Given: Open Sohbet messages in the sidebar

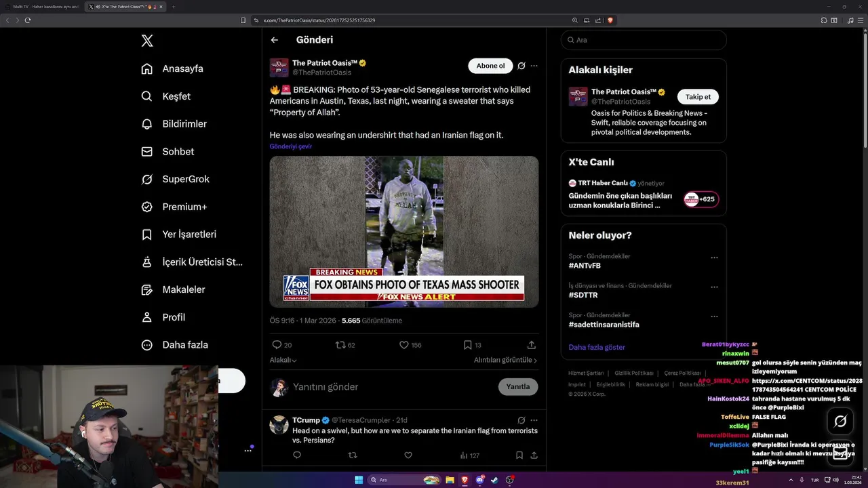Looking at the screenshot, I should (x=167, y=152).
